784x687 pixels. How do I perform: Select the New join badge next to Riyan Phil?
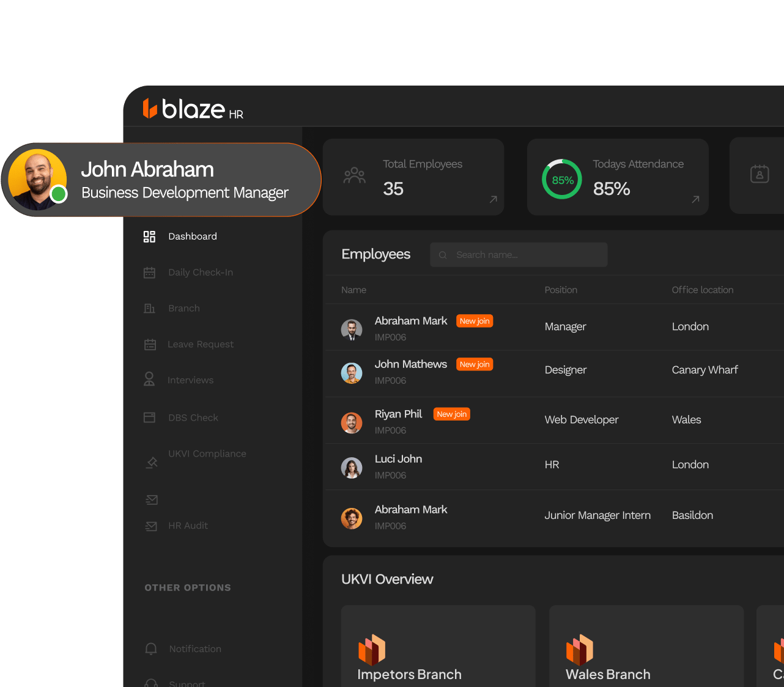click(x=451, y=414)
